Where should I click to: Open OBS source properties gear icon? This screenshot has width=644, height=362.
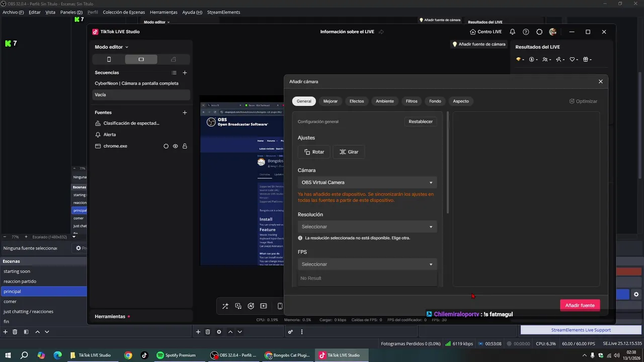tap(219, 332)
